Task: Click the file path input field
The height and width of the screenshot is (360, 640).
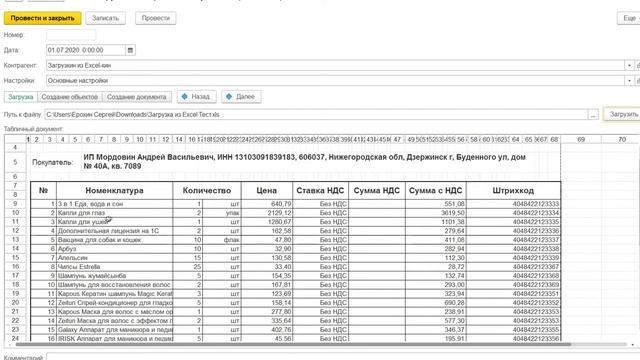Action: coord(316,115)
